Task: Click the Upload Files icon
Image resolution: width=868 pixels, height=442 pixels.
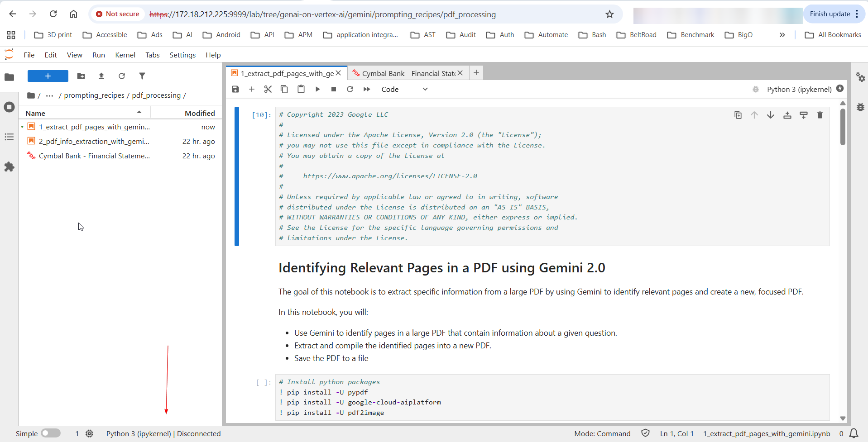Action: coord(101,76)
